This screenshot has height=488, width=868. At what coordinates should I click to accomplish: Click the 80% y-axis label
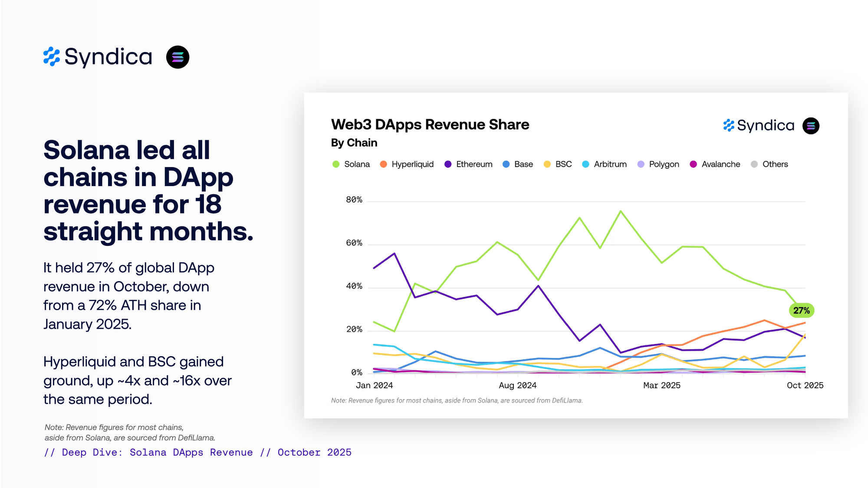pos(354,200)
